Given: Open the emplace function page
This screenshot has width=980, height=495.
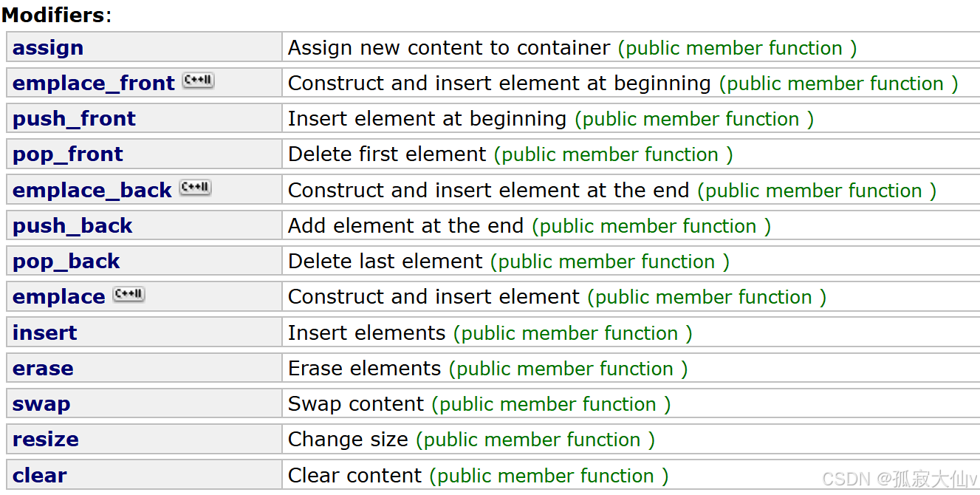Looking at the screenshot, I should (58, 297).
